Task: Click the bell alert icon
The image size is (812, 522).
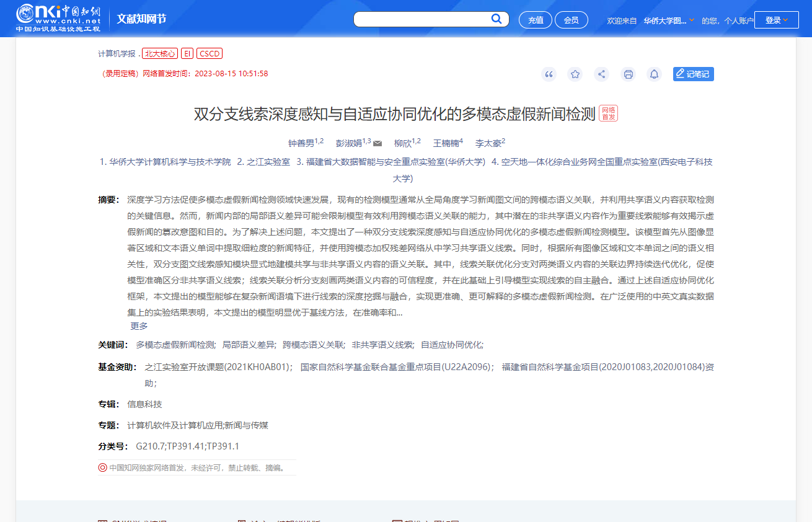Action: pyautogui.click(x=654, y=74)
